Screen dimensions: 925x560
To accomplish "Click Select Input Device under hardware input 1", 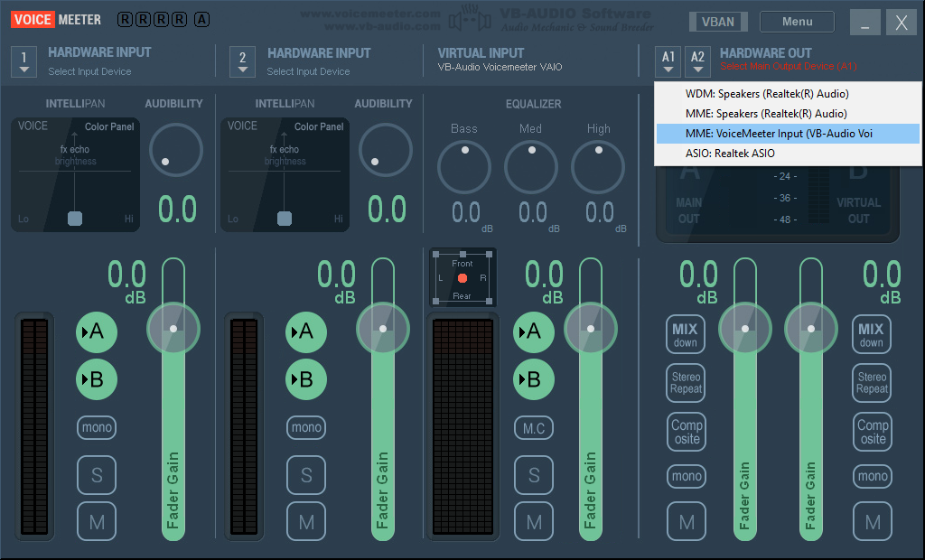I will pyautogui.click(x=89, y=71).
